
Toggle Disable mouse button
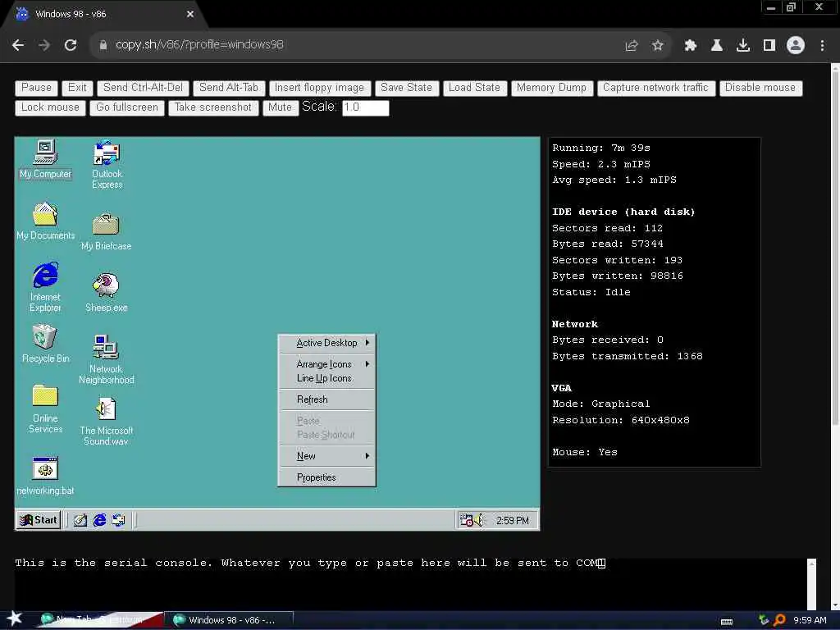(x=760, y=88)
